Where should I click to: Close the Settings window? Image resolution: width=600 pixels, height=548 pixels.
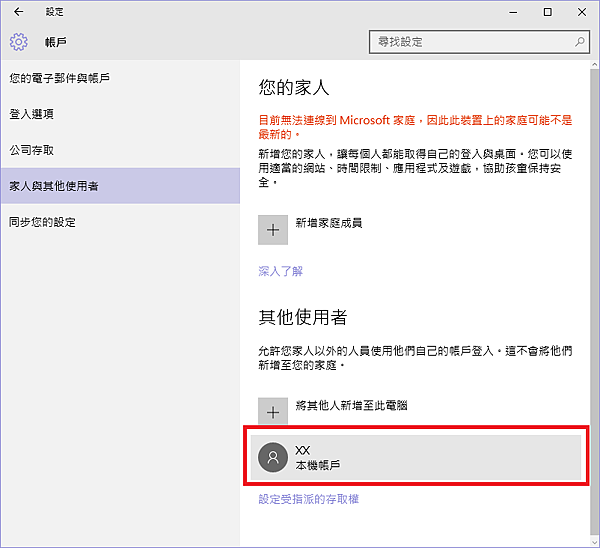582,12
